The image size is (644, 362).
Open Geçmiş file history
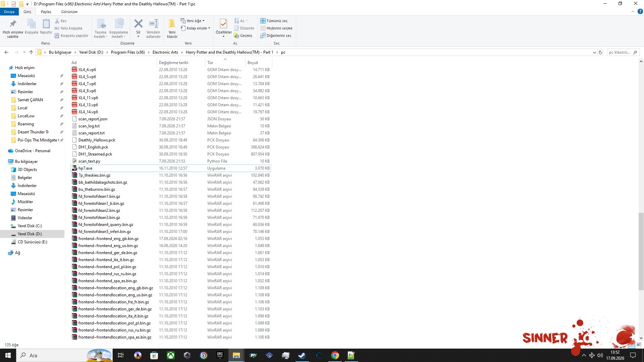pos(243,36)
